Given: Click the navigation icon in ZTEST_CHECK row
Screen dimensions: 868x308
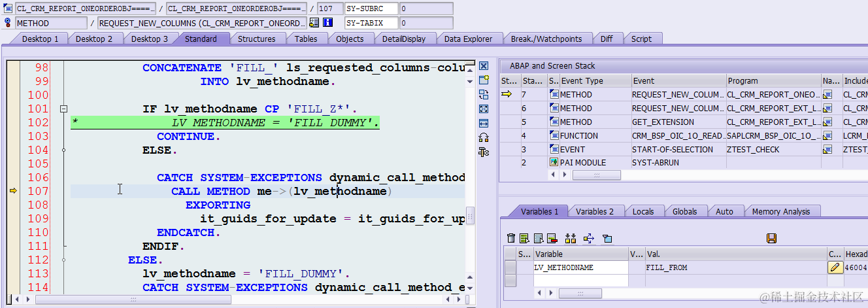Looking at the screenshot, I should 827,149.
